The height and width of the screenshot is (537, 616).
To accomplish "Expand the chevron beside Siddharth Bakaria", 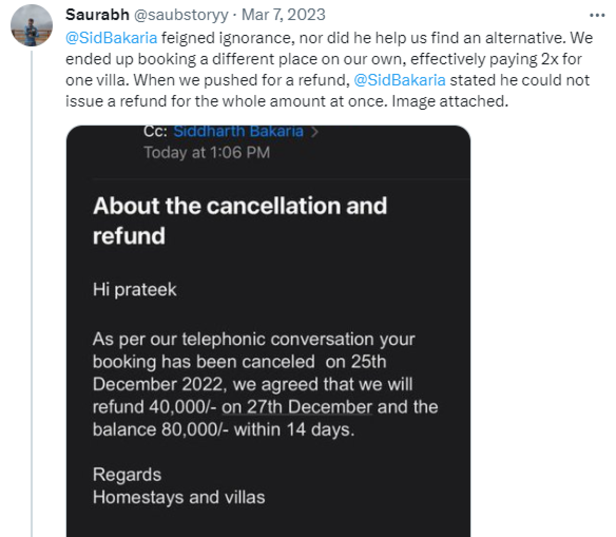I will tap(314, 131).
